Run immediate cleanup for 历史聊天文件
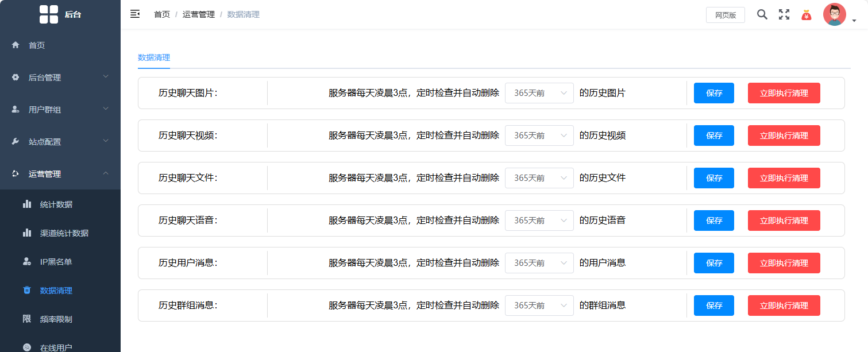868x352 pixels. click(x=784, y=178)
